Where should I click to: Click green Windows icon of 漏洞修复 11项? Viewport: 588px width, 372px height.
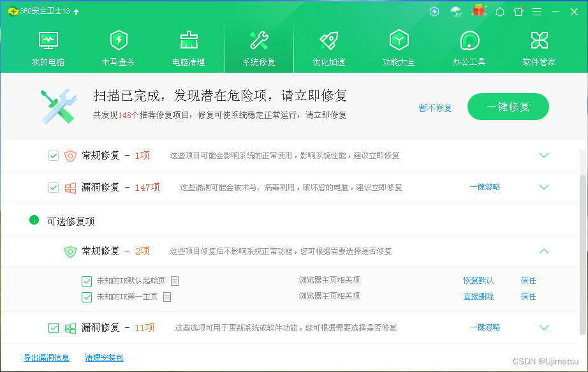click(x=70, y=328)
